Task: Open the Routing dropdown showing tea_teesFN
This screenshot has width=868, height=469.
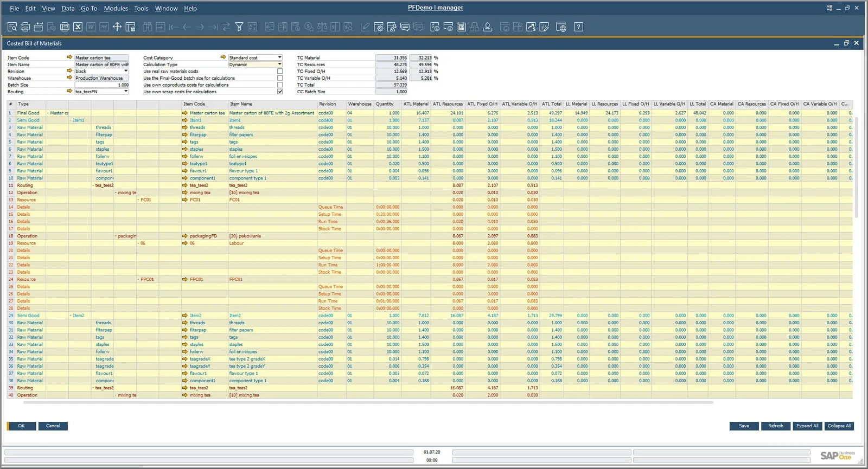Action: click(x=126, y=92)
